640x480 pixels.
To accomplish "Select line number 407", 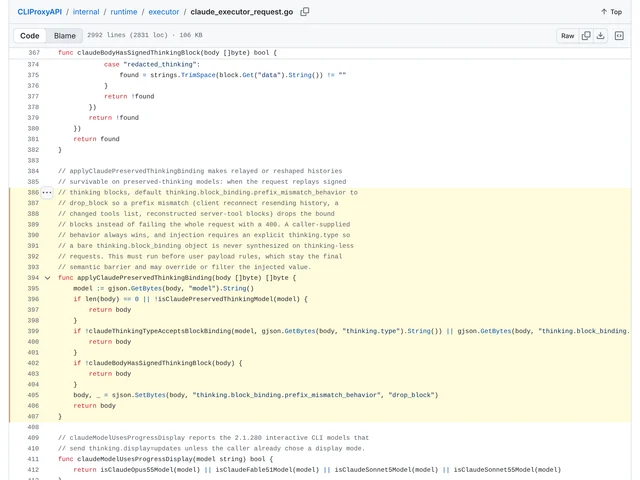I will coord(34,416).
